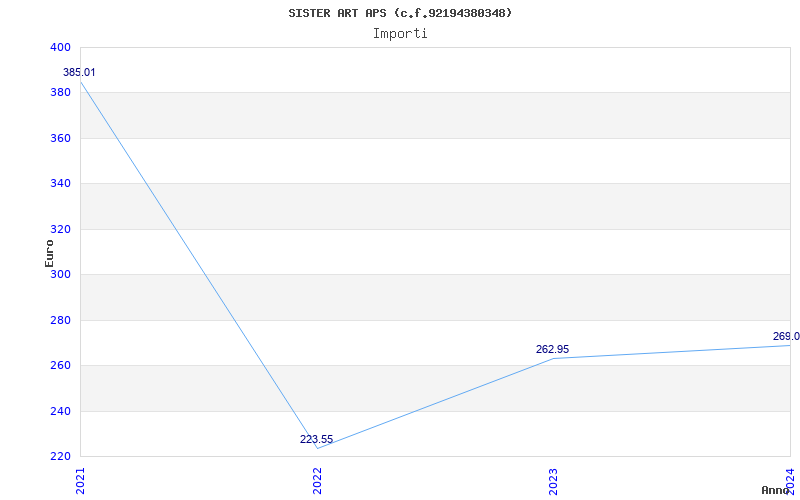Select the 280 y-axis tick label
This screenshot has height=500, width=800.
click(60, 320)
